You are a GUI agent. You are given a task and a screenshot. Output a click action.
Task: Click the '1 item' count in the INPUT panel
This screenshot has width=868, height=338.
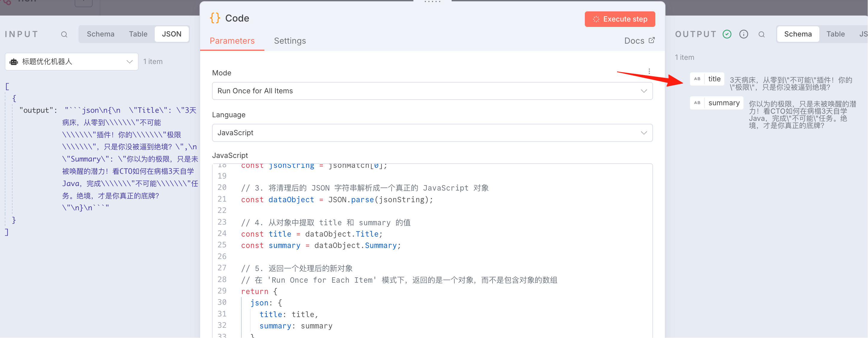click(x=153, y=62)
